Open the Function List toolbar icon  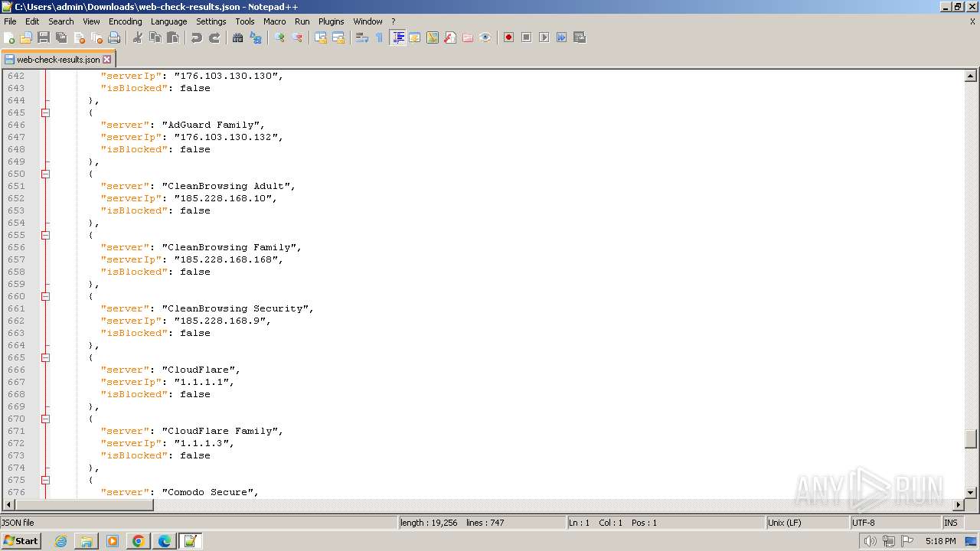click(450, 37)
